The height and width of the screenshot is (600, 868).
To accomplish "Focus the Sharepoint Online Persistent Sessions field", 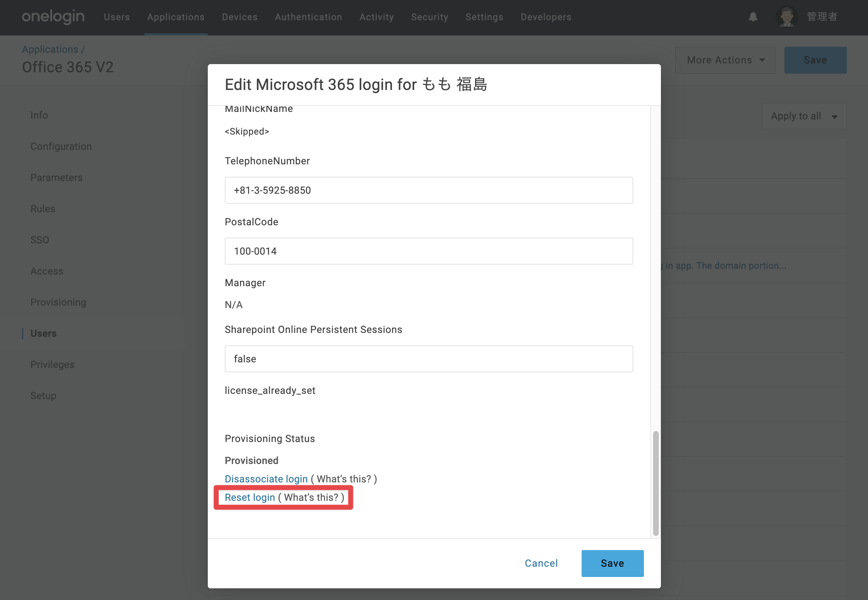I will 429,359.
